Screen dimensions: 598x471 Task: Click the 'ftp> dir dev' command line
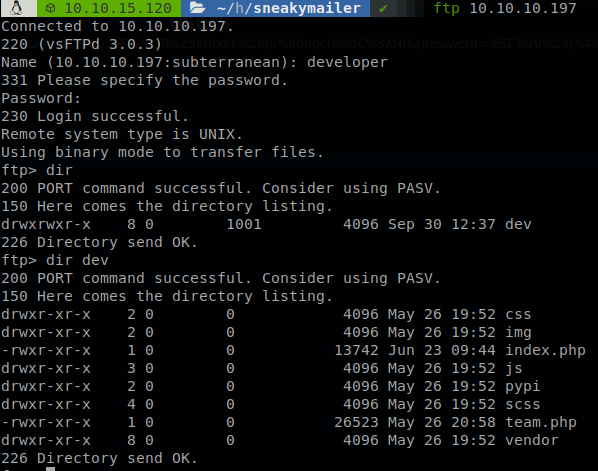point(55,260)
